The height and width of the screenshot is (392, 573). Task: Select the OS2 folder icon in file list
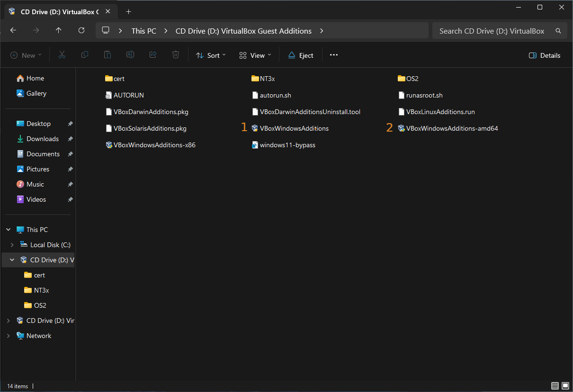pos(402,79)
